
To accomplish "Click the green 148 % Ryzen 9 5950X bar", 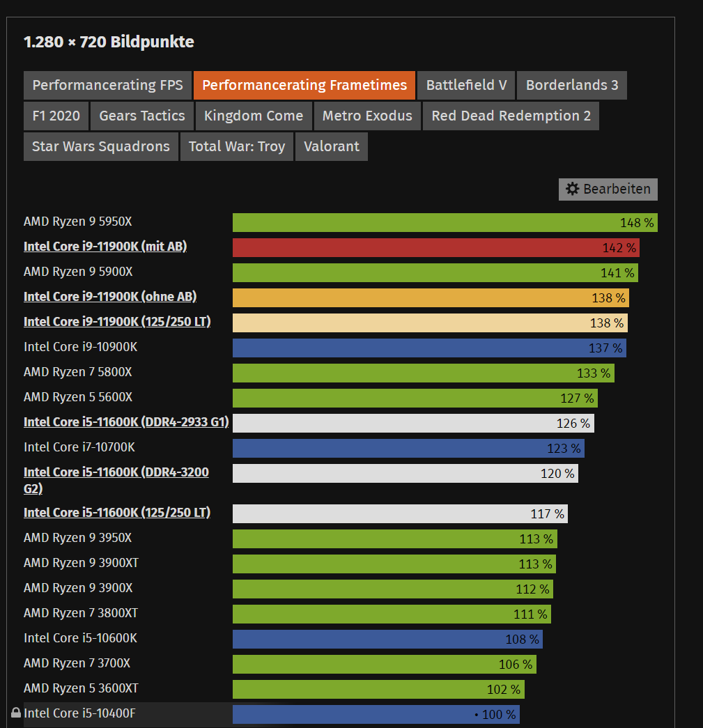I will pyautogui.click(x=445, y=222).
